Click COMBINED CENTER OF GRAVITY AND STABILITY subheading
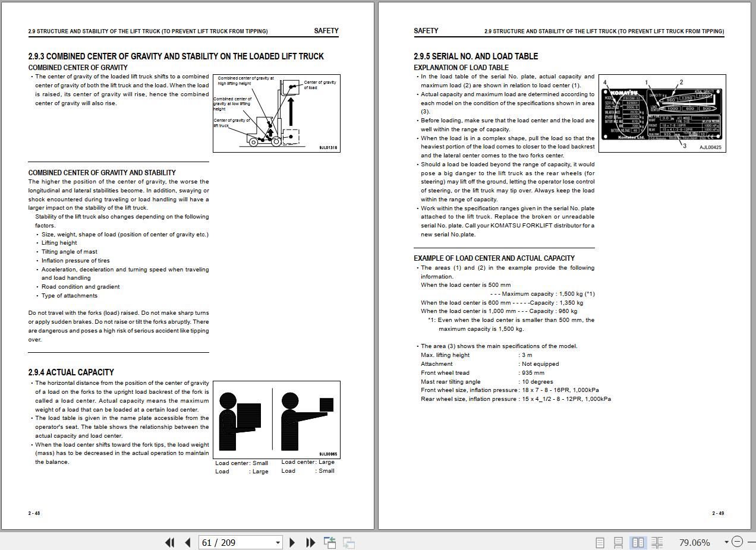 102,173
